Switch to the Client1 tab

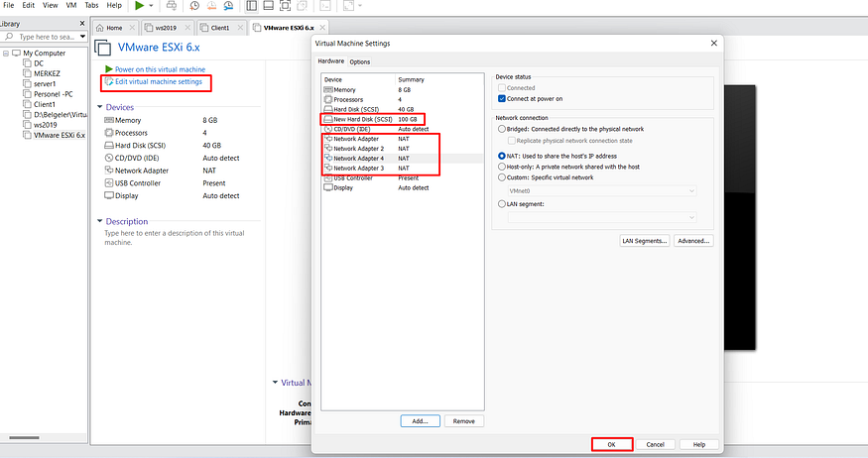tap(220, 28)
